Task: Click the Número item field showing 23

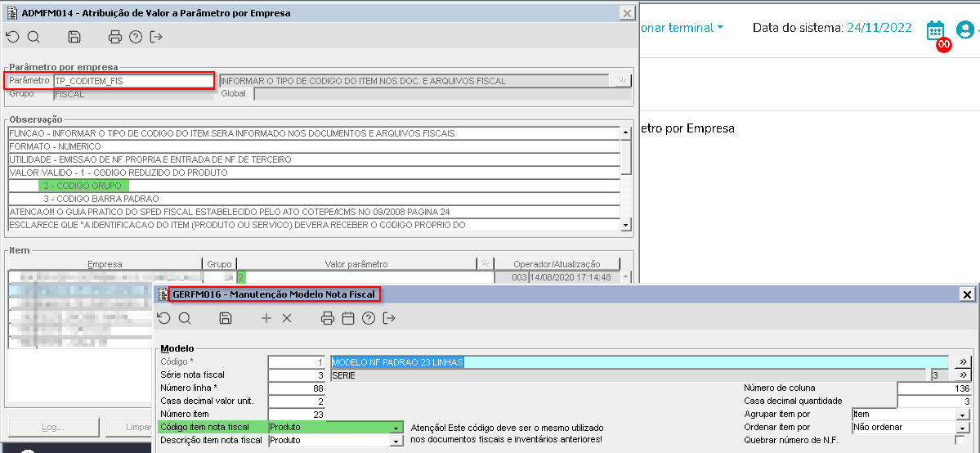Action: click(297, 415)
